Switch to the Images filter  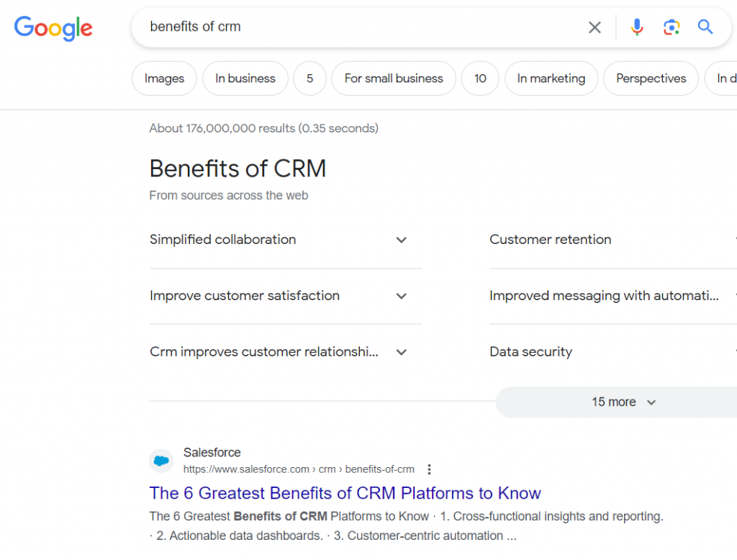[164, 78]
